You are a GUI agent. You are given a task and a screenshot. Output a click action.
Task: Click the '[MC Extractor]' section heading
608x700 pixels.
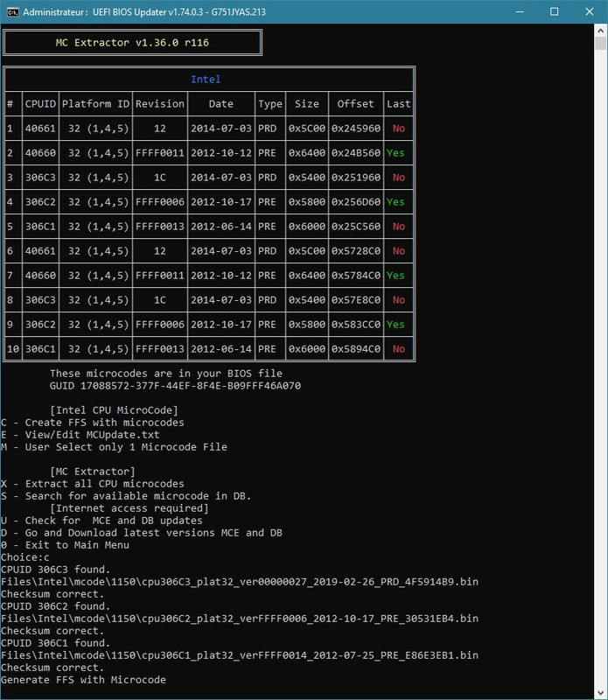tap(93, 472)
